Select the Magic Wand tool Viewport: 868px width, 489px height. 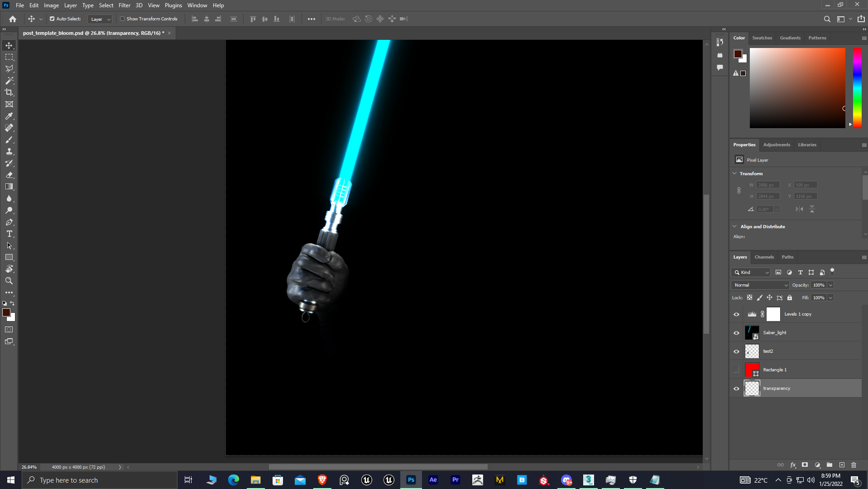(9, 81)
